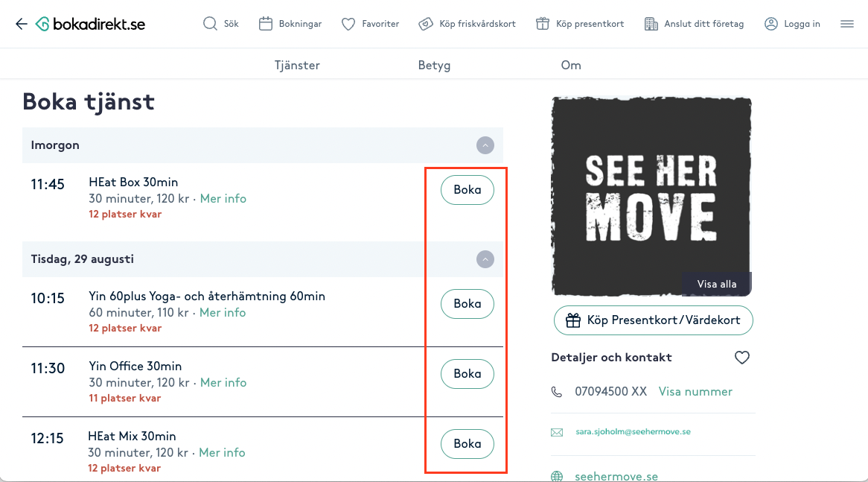Image resolution: width=868 pixels, height=482 pixels.
Task: Open Sök in the top navigation
Action: (232, 24)
